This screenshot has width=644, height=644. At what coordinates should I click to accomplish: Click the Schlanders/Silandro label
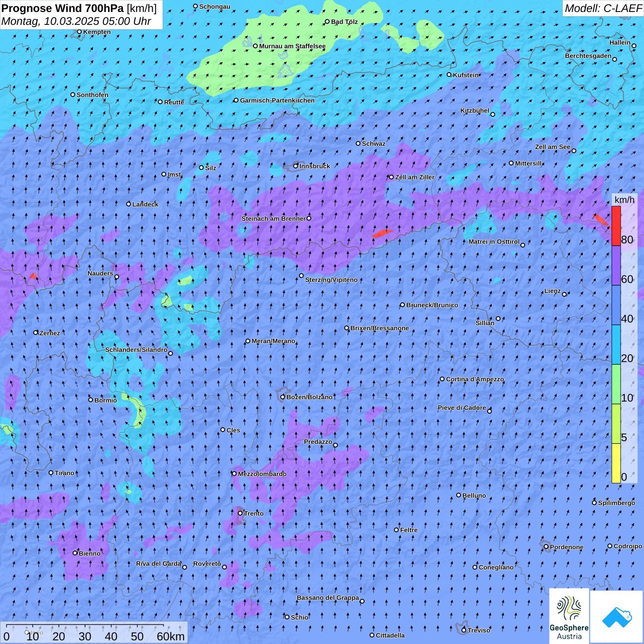(x=136, y=350)
